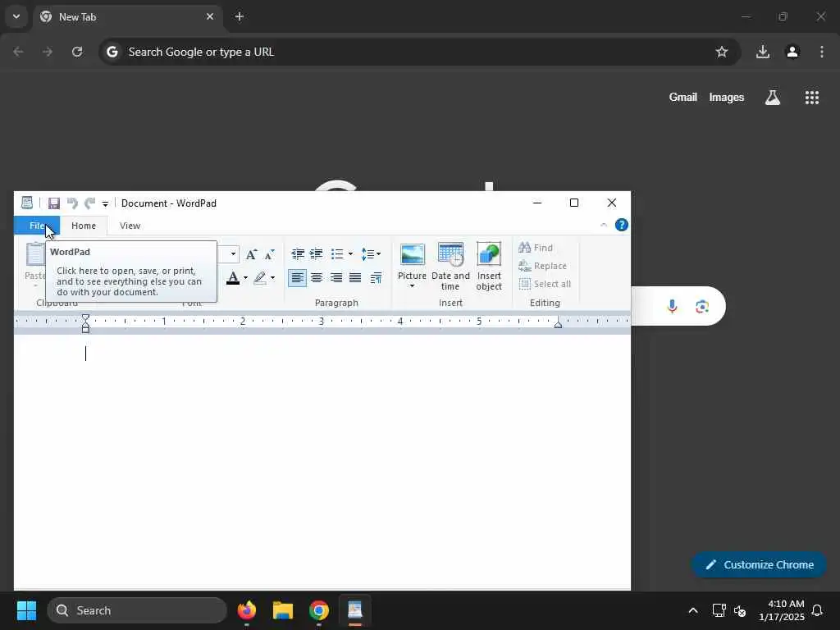This screenshot has width=840, height=630.
Task: Open the line spacing dropdown
Action: [371, 254]
